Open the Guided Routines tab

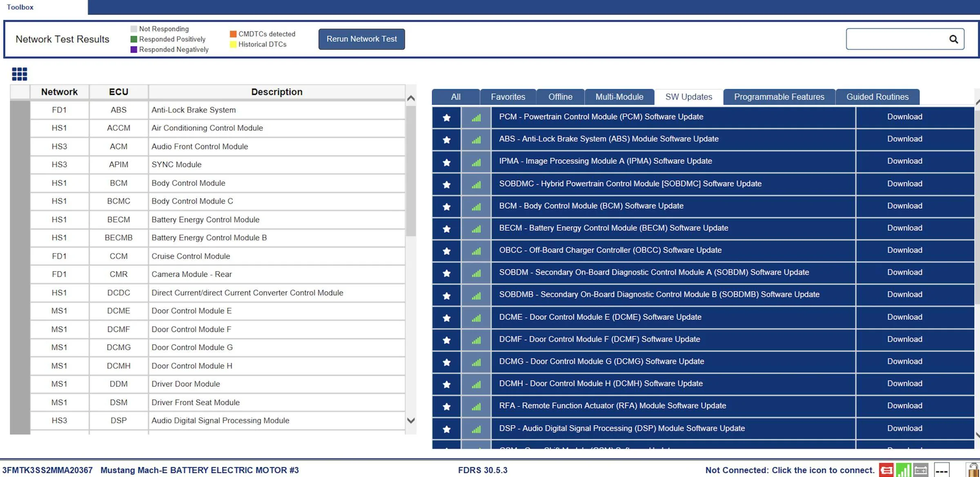[878, 97]
